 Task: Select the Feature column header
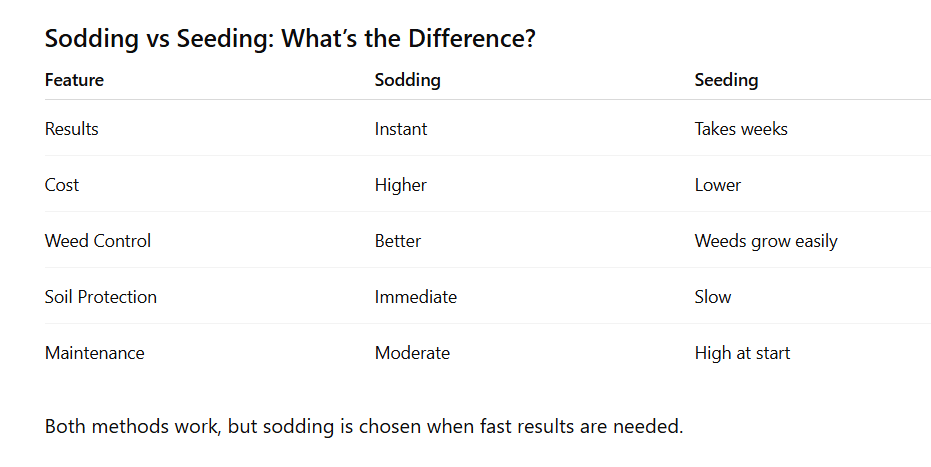click(x=74, y=80)
